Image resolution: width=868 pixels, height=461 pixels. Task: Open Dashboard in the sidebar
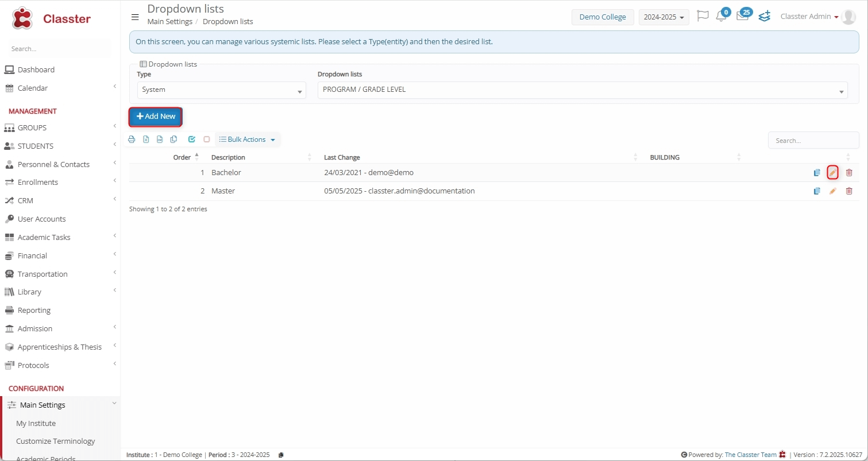click(36, 70)
